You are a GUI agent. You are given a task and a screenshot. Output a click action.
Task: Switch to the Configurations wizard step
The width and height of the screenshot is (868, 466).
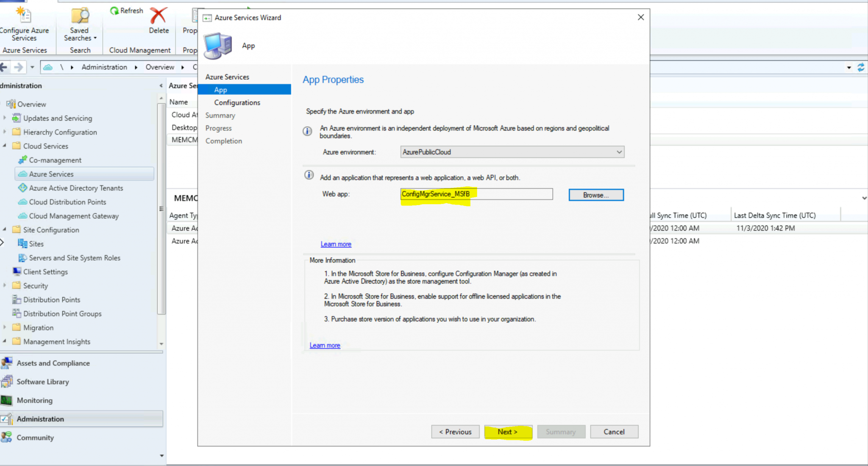(x=237, y=102)
